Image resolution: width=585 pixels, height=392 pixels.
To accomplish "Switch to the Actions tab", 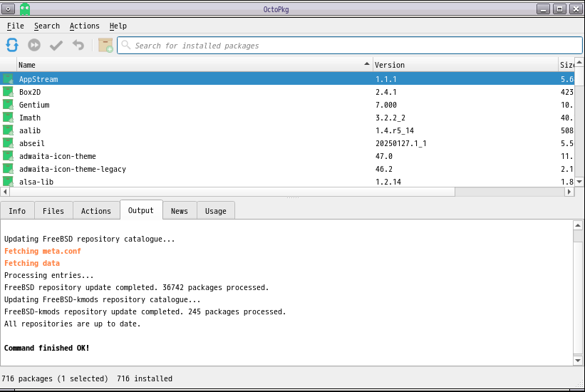I will tap(96, 211).
